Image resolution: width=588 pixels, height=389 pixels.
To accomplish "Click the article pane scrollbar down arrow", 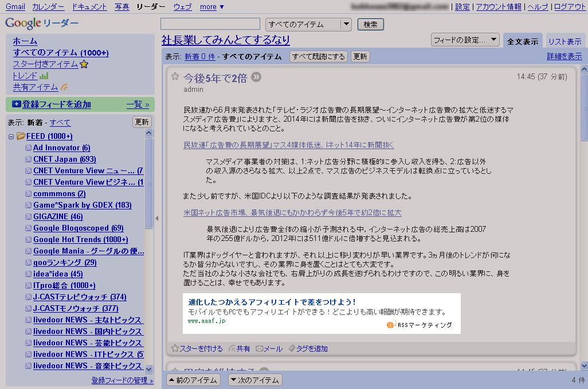I will [x=584, y=365].
